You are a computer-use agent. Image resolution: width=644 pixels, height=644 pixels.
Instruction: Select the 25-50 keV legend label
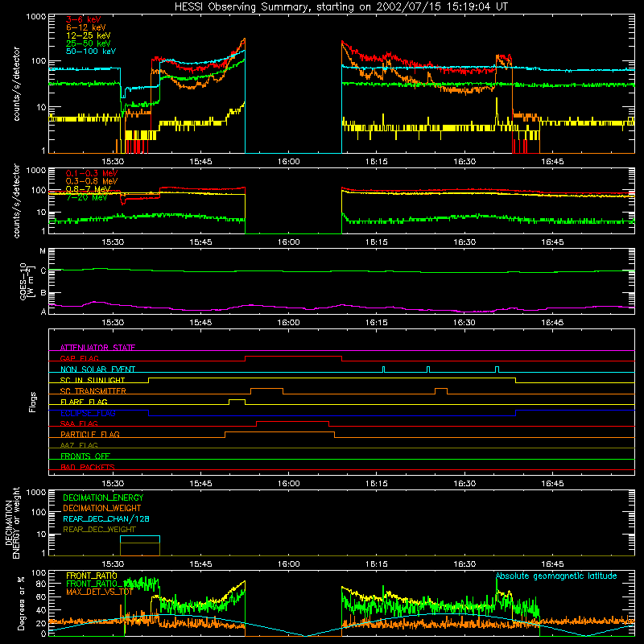click(88, 43)
